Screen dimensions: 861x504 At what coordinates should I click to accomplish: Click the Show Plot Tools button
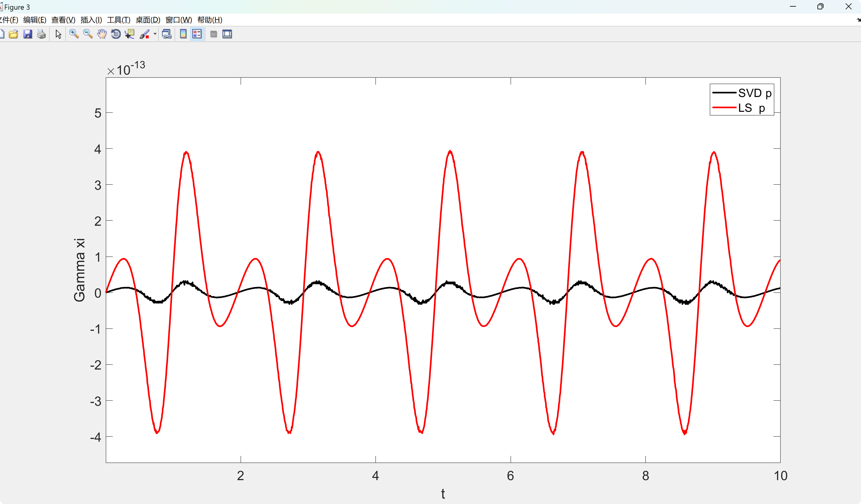coord(227,34)
